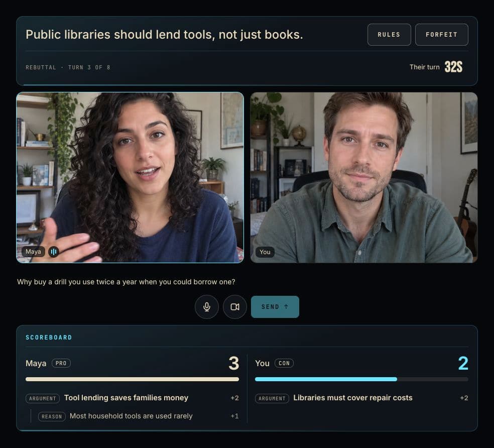
Task: Click your blue score progress bar
Action: 326,379
